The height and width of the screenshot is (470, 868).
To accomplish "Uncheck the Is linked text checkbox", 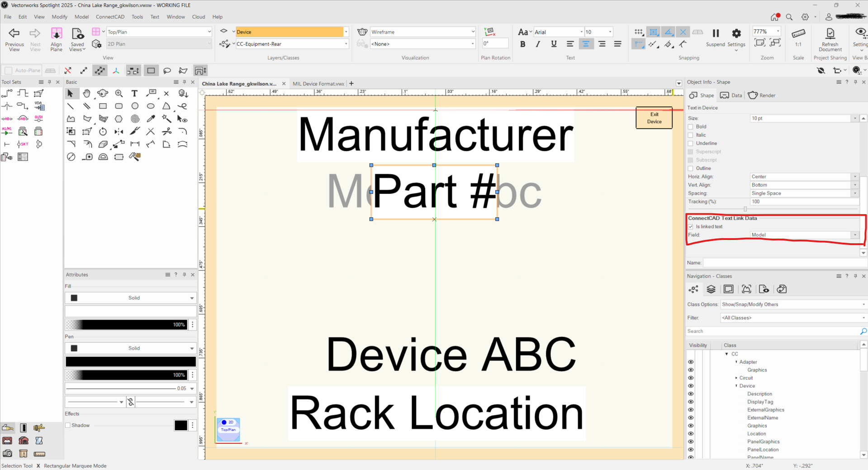I will [691, 226].
